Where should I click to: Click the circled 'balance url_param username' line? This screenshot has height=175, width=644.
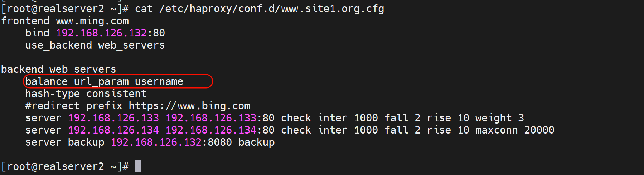click(104, 81)
